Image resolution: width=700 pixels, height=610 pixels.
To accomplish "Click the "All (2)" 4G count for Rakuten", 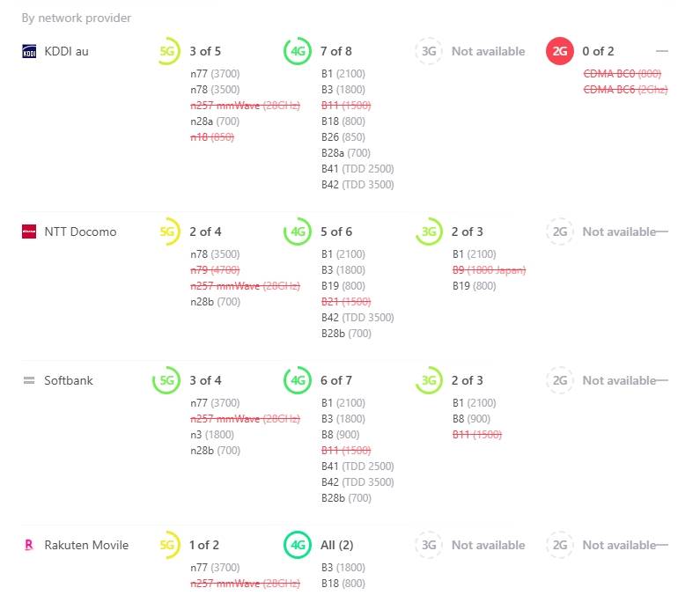I will [337, 545].
